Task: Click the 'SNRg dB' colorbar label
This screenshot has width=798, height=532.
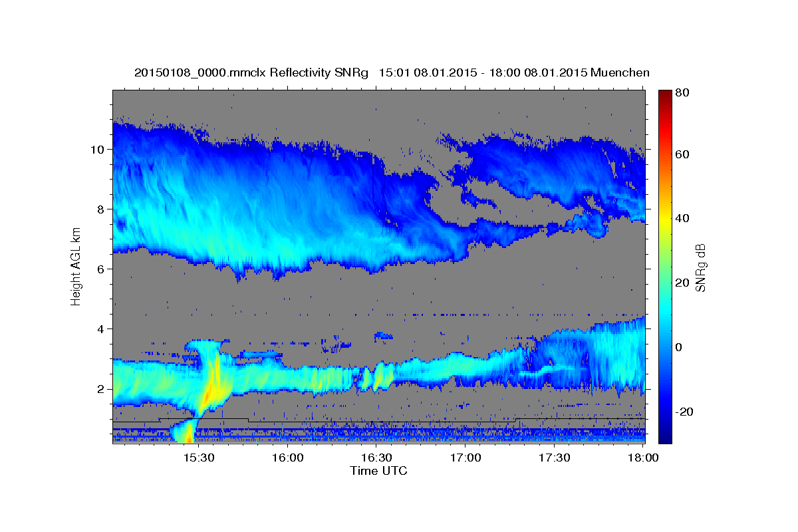Action: pos(700,267)
